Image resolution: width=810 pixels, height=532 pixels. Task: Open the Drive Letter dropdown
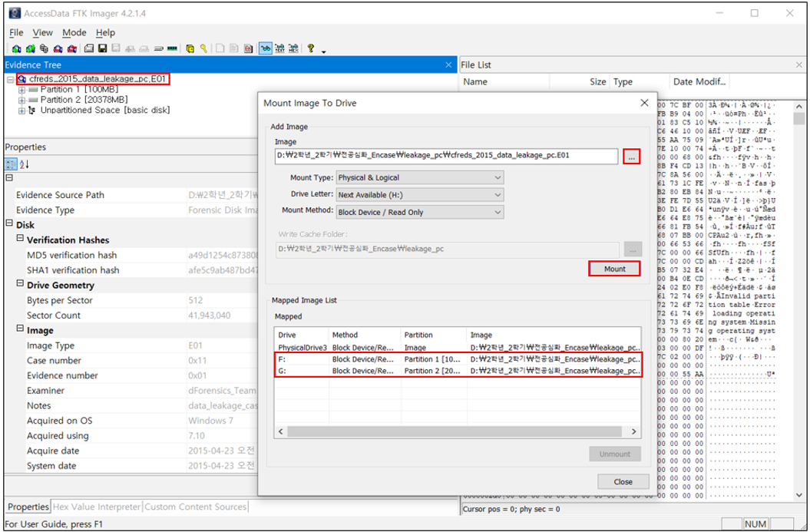420,195
